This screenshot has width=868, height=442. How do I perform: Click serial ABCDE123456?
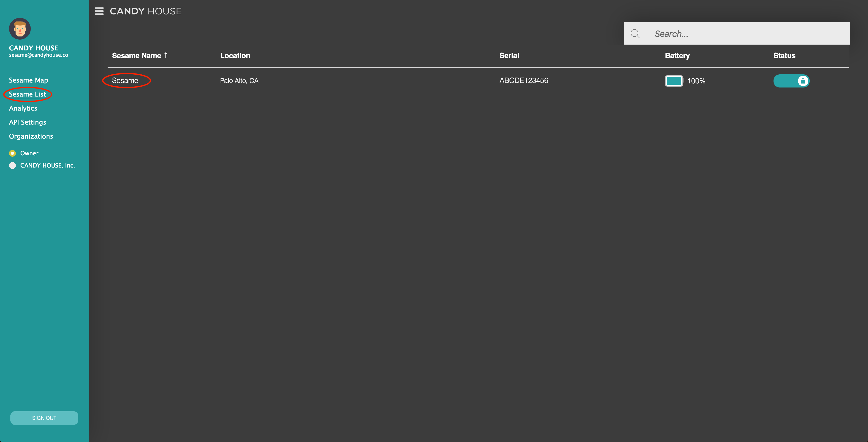pyautogui.click(x=524, y=80)
